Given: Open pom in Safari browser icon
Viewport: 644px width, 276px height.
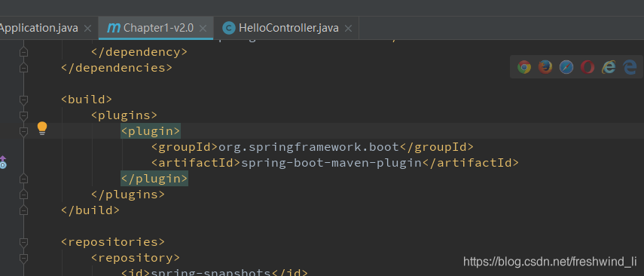Looking at the screenshot, I should pyautogui.click(x=566, y=66).
